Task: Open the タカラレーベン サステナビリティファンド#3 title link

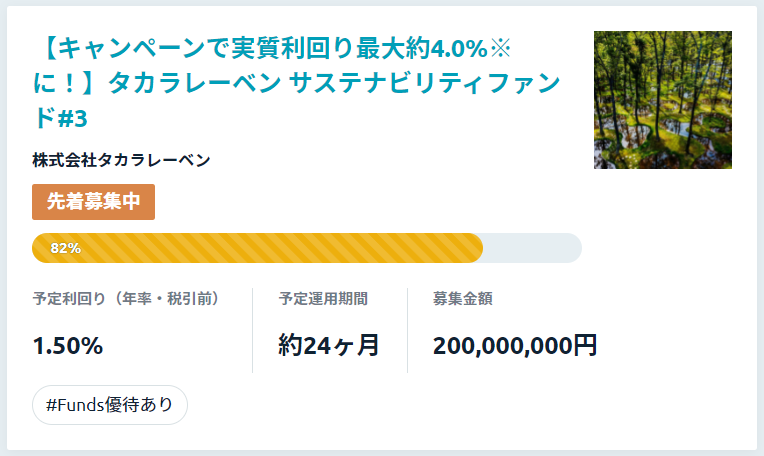Action: tap(296, 83)
